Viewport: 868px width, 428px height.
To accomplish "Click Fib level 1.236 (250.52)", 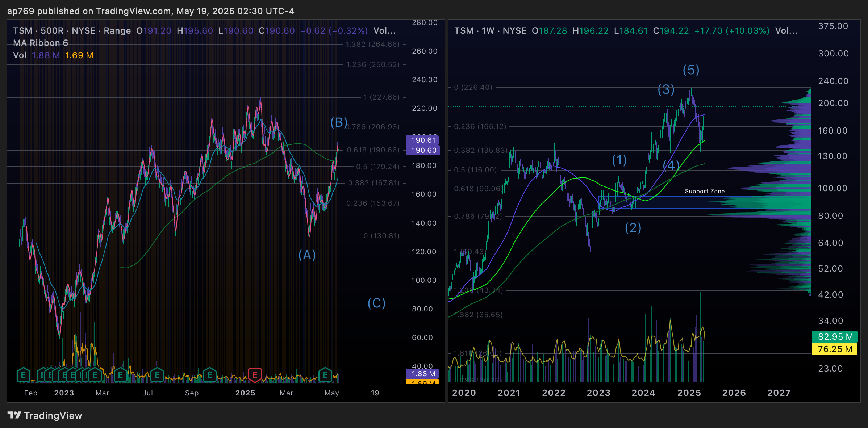I will (x=373, y=64).
